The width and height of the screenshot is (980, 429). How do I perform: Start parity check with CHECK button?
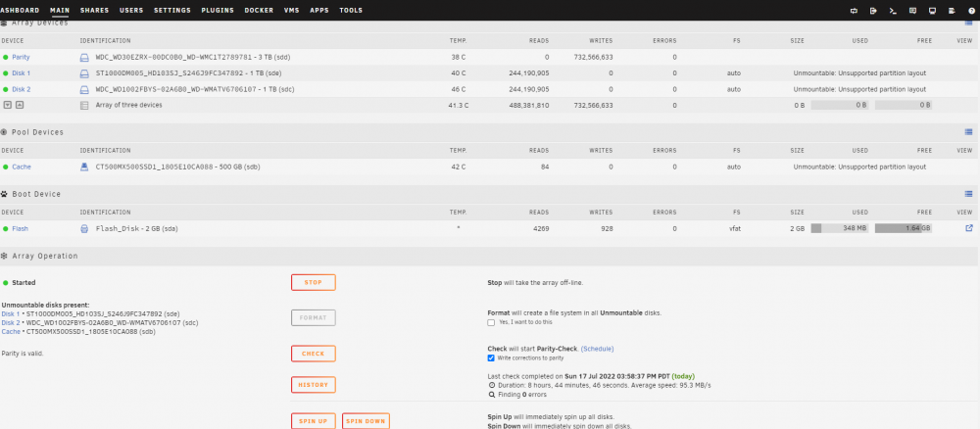click(314, 354)
